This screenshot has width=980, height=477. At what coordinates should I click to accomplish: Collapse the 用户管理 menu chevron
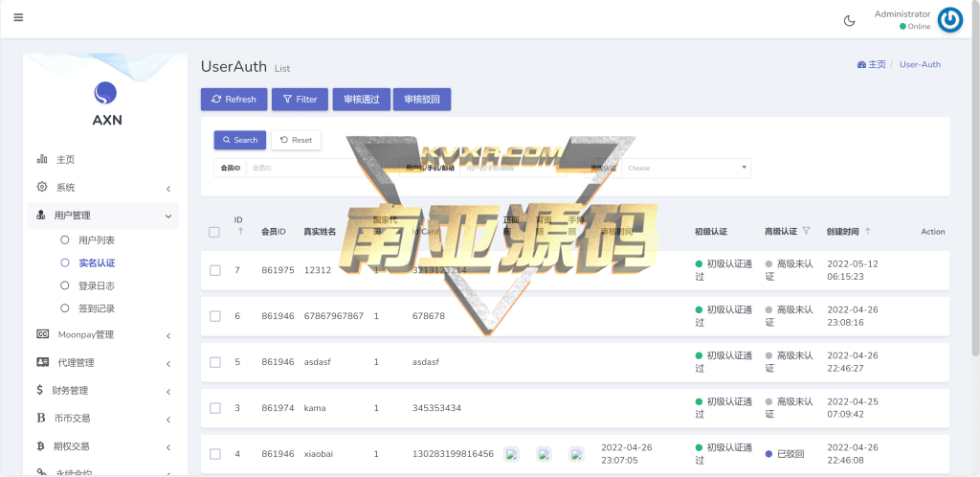tap(168, 216)
